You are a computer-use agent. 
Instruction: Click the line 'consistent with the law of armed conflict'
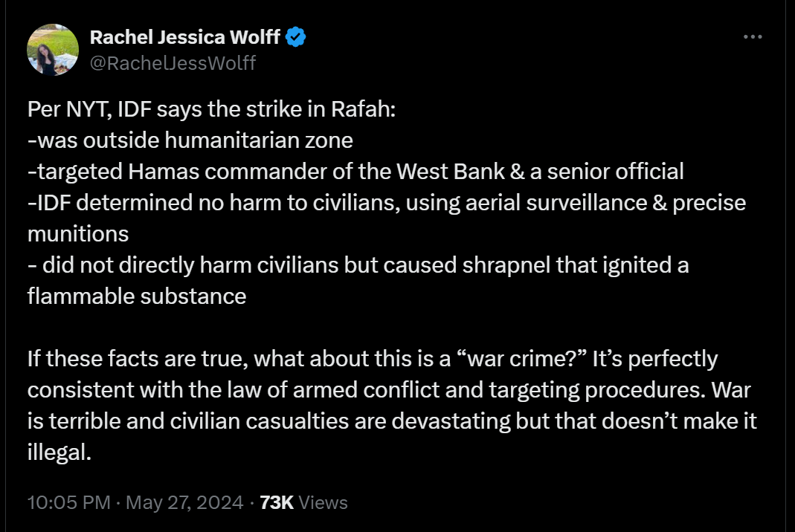click(x=389, y=390)
